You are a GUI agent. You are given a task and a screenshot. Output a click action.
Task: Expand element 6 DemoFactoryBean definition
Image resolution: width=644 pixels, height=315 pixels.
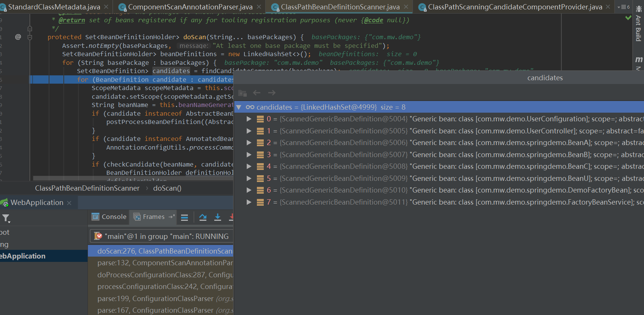[249, 190]
